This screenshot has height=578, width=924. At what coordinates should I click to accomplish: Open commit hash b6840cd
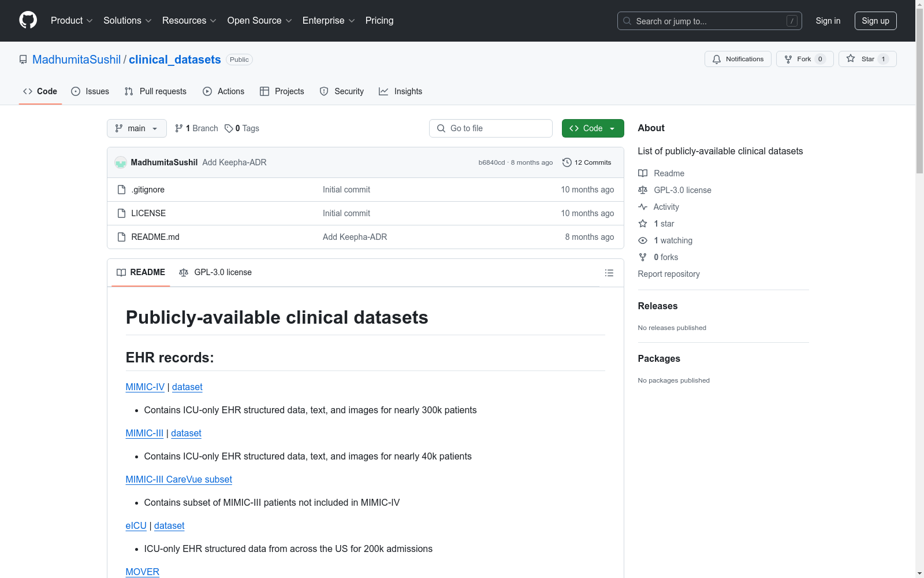491,162
